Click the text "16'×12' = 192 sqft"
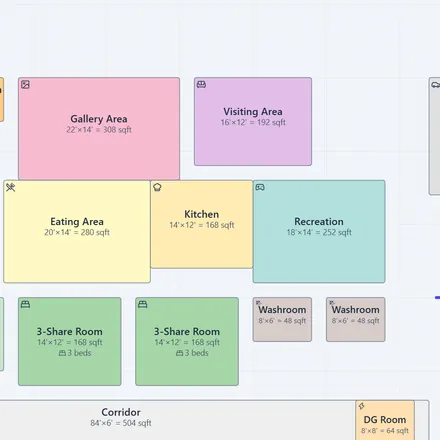 [253, 122]
